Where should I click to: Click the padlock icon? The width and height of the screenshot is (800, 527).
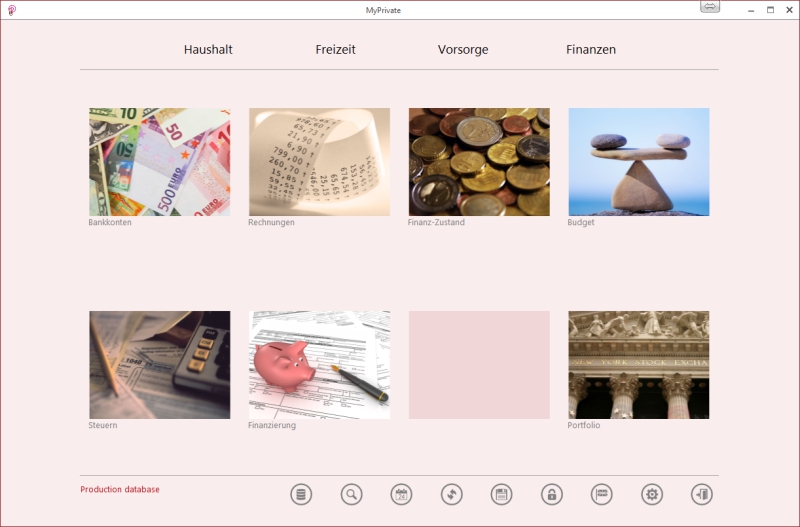pos(551,494)
